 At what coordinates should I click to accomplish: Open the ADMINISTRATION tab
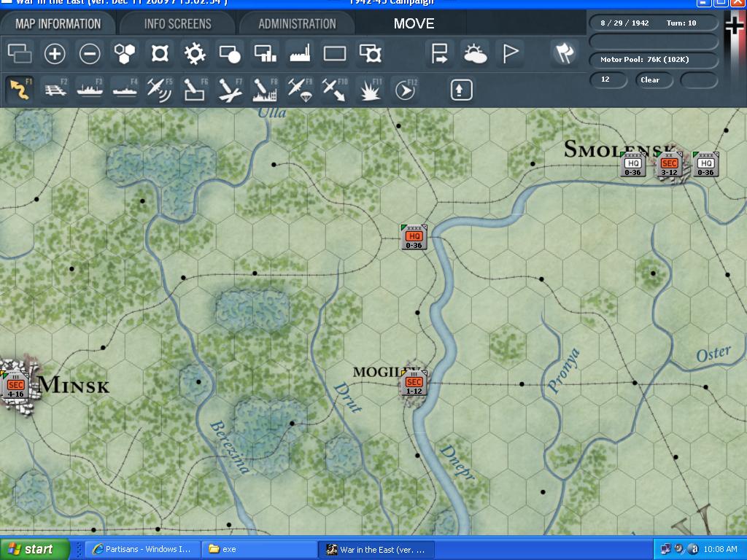click(x=297, y=24)
